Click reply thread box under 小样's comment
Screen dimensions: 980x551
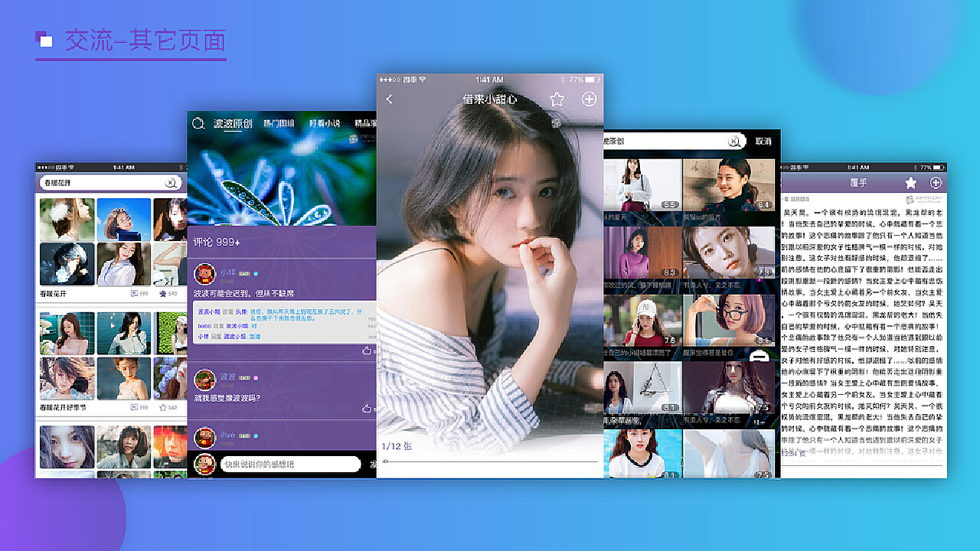[x=284, y=323]
